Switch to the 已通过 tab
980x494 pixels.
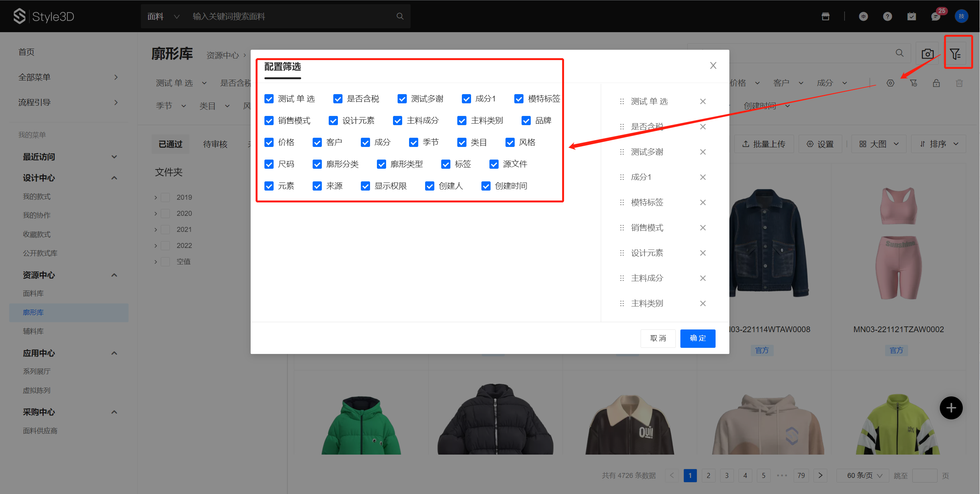pyautogui.click(x=170, y=144)
